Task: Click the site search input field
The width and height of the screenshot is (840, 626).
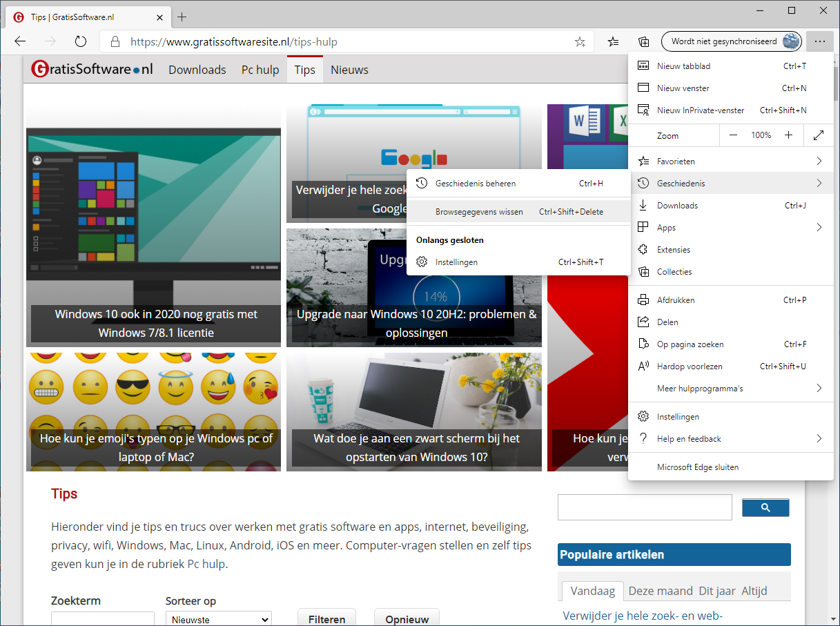Action: [645, 507]
